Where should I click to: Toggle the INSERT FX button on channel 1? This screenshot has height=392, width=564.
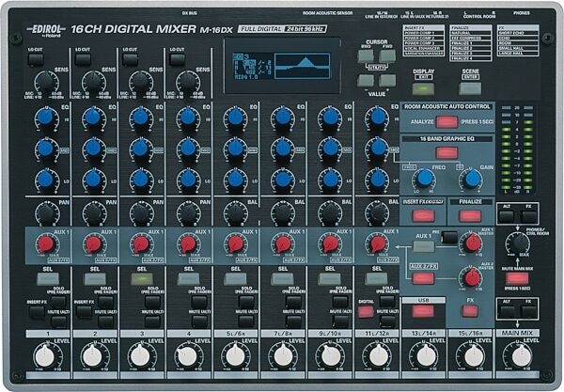[x=37, y=311]
